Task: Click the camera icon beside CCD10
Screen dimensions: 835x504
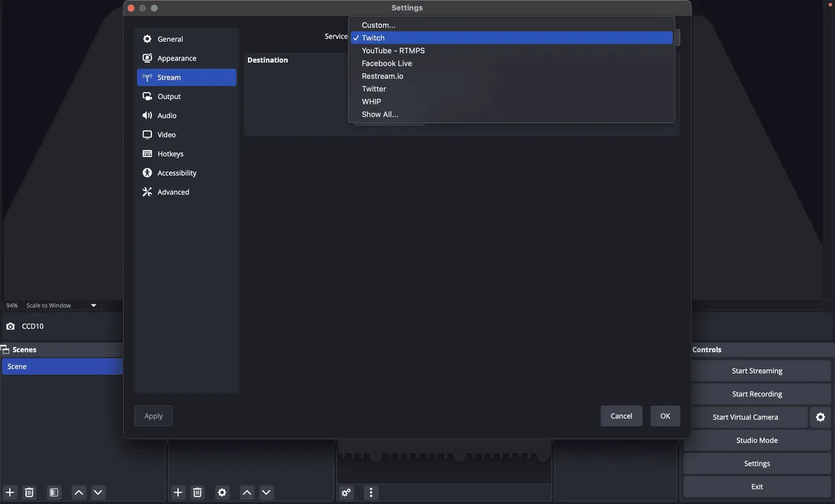Action: (10, 326)
